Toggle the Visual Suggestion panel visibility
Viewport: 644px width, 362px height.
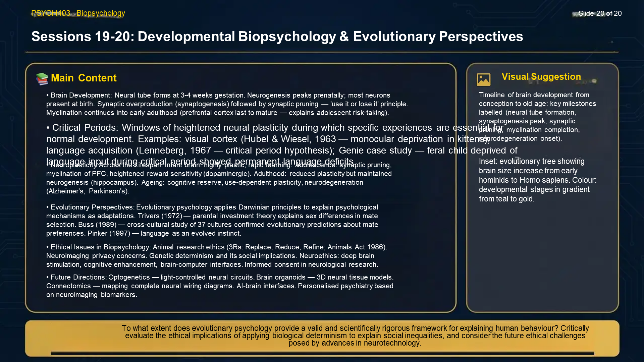[x=541, y=76]
